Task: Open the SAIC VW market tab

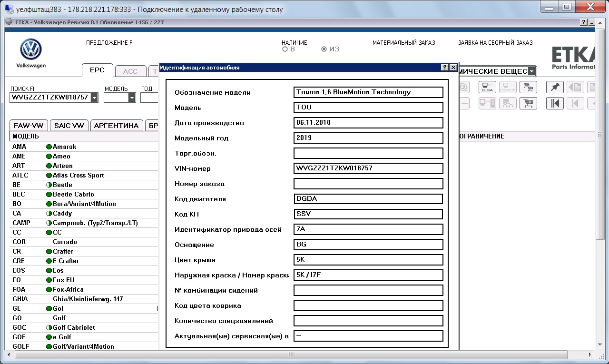Action: tap(69, 126)
